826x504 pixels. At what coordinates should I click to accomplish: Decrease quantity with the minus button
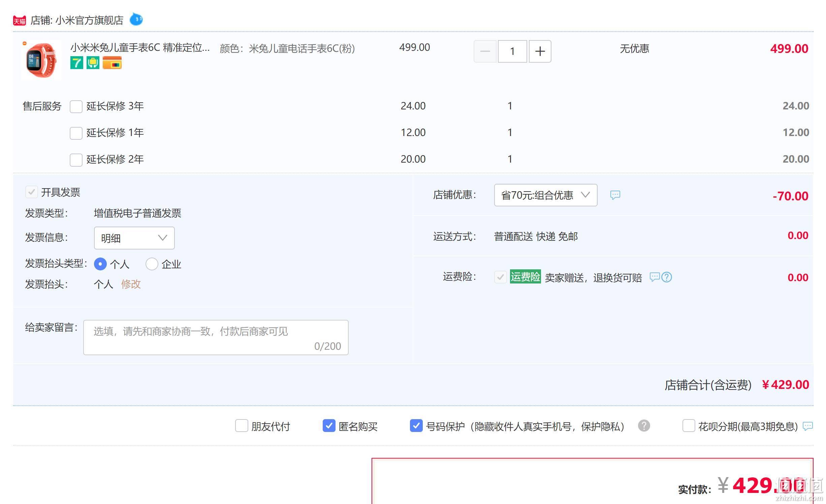pos(485,51)
